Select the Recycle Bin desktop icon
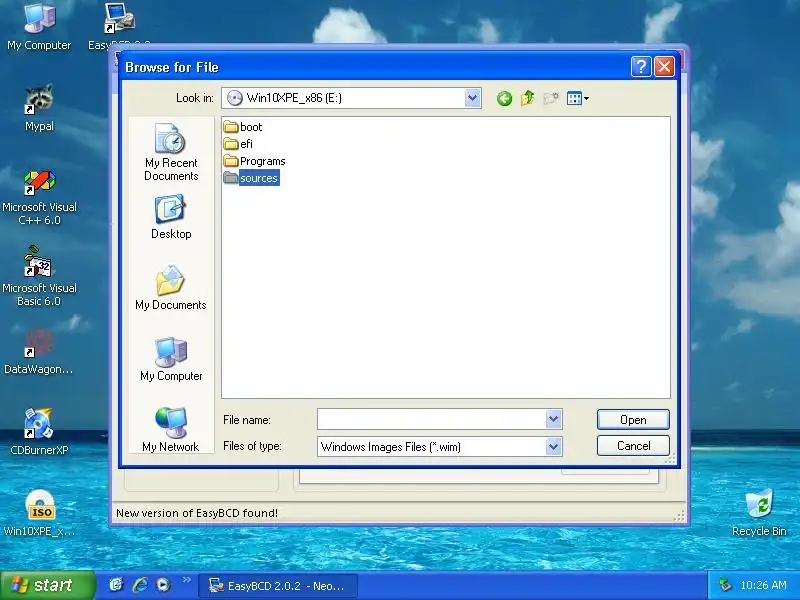The height and width of the screenshot is (600, 800). pyautogui.click(x=759, y=513)
